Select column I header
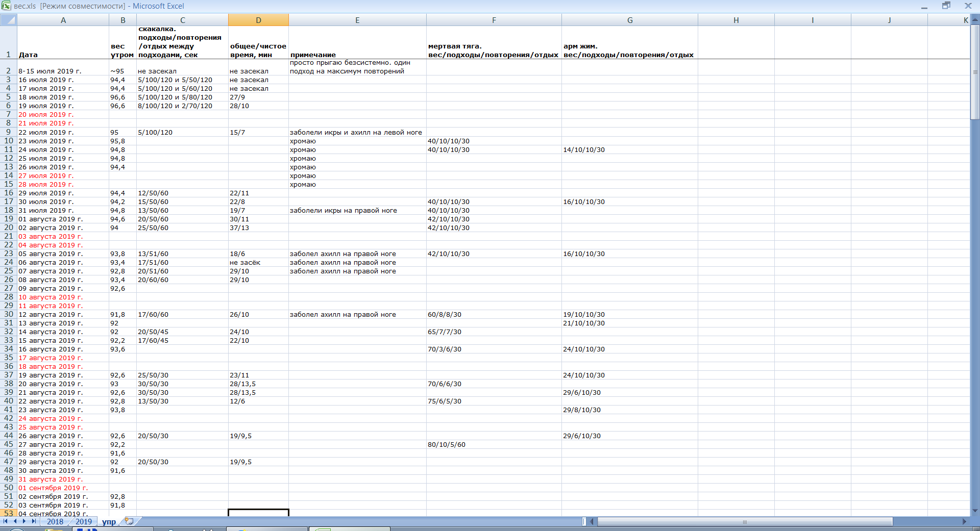This screenshot has height=531, width=980. 813,20
